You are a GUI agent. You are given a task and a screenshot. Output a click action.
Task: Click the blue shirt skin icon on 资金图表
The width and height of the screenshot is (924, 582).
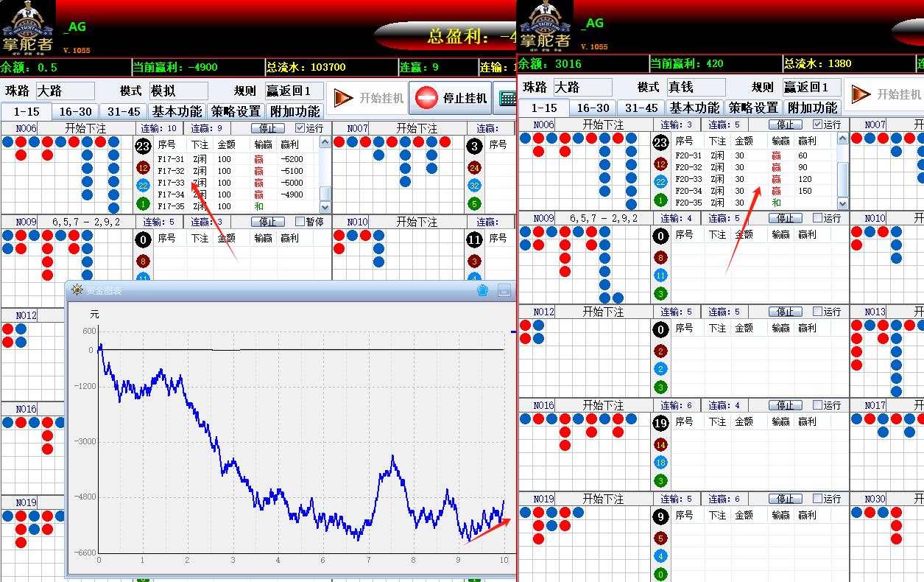[x=483, y=290]
